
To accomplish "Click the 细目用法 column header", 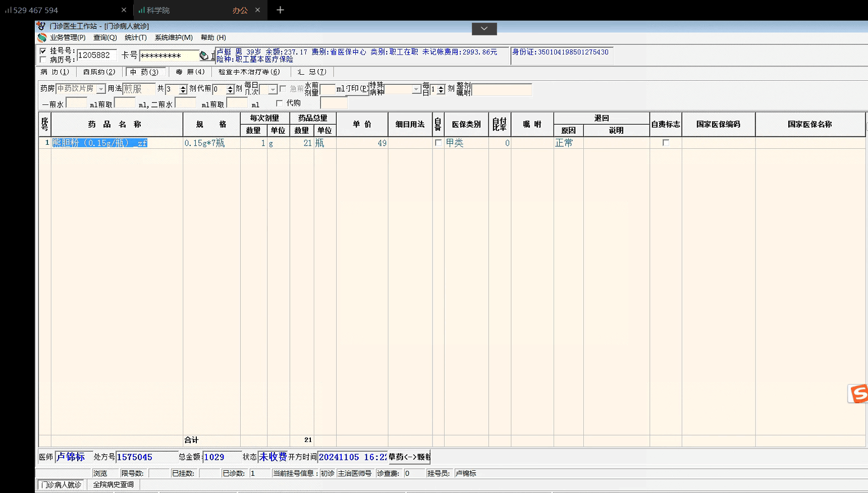I will pyautogui.click(x=410, y=124).
